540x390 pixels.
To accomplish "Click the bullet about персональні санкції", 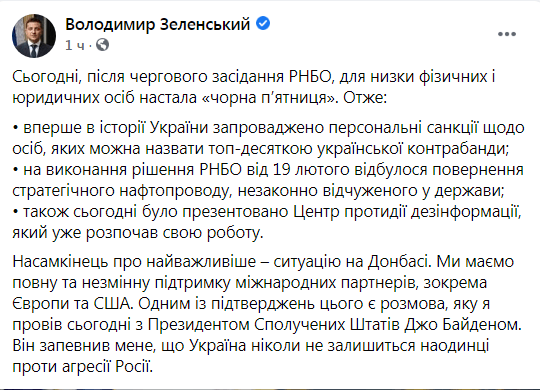I will point(268,138).
